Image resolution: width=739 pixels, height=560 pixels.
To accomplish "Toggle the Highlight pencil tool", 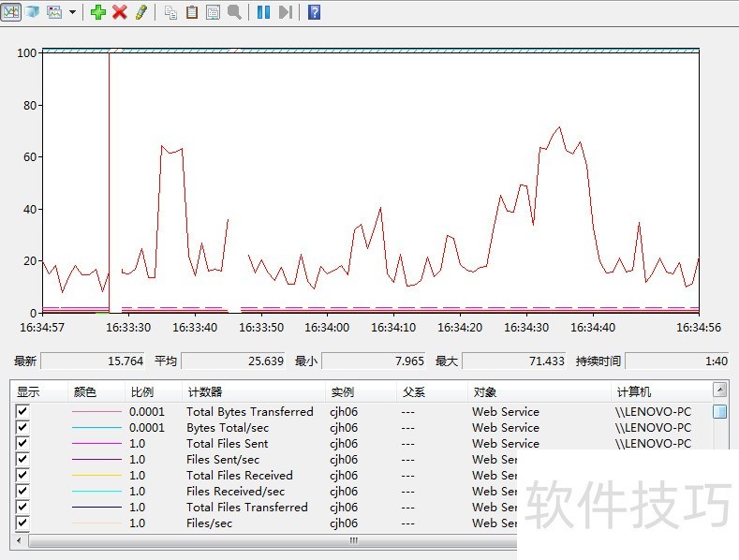I will click(x=140, y=12).
